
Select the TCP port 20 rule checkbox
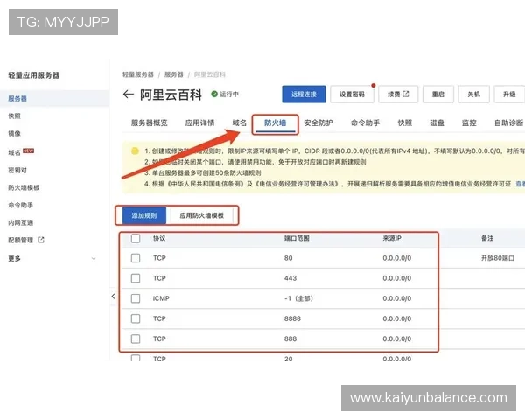point(136,358)
